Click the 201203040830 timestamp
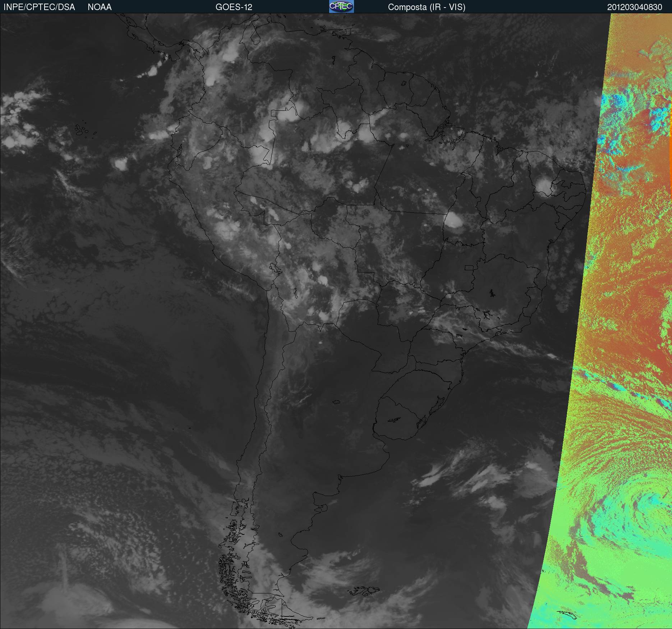The width and height of the screenshot is (672, 629). click(x=635, y=7)
